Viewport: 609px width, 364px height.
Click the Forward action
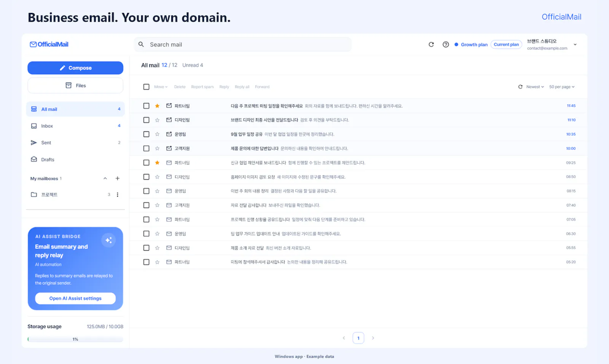[x=262, y=87]
